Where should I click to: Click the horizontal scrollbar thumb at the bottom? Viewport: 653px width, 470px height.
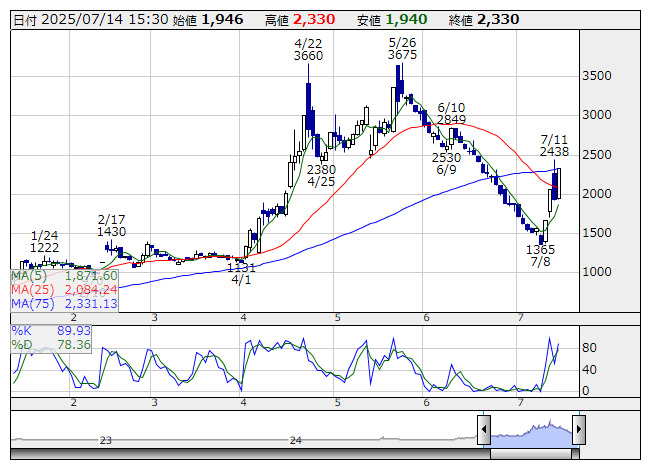point(531,454)
